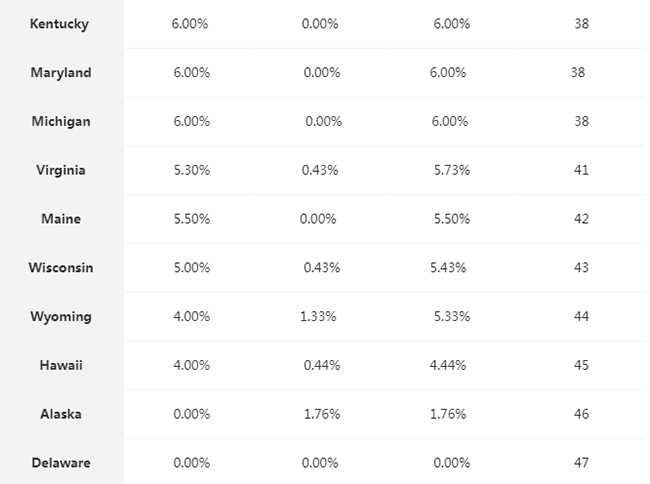Click Wisconsin's 5.43% combined rate
The width and height of the screenshot is (650, 484).
pyautogui.click(x=448, y=268)
